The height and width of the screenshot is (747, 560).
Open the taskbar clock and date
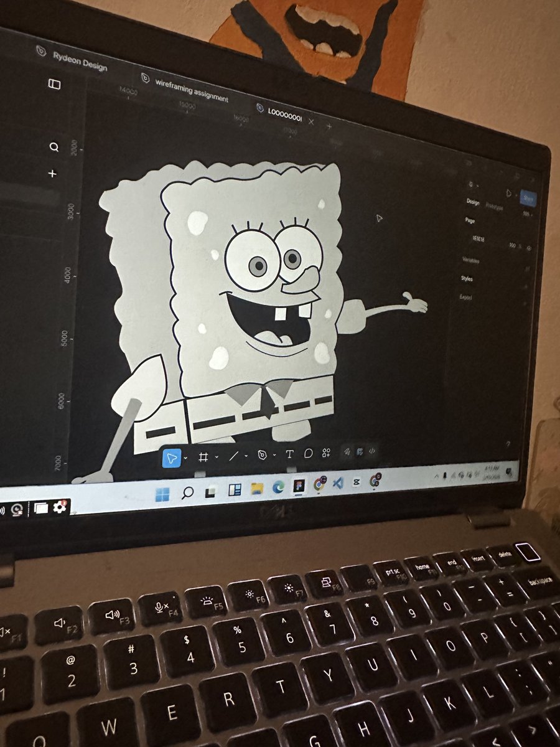pyautogui.click(x=492, y=473)
